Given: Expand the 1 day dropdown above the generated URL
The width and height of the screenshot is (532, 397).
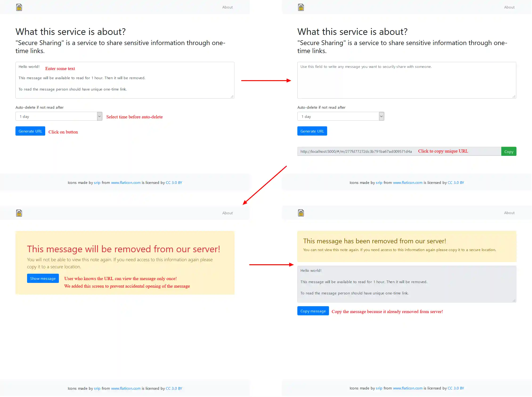Looking at the screenshot, I should (341, 116).
